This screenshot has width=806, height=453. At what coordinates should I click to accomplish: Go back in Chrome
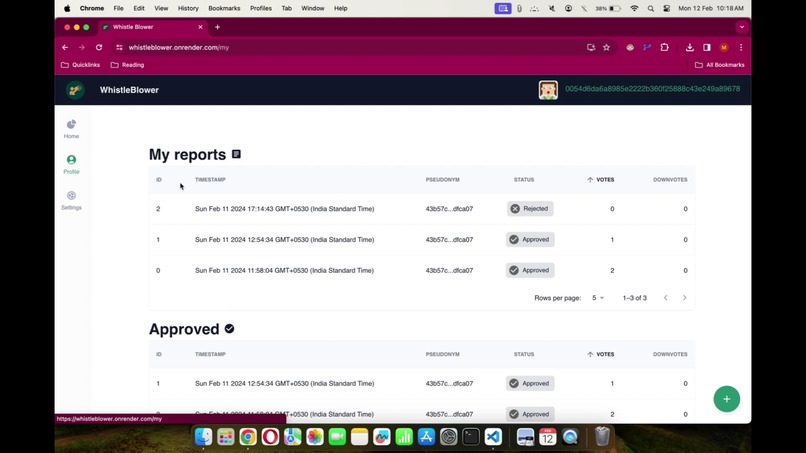[65, 47]
